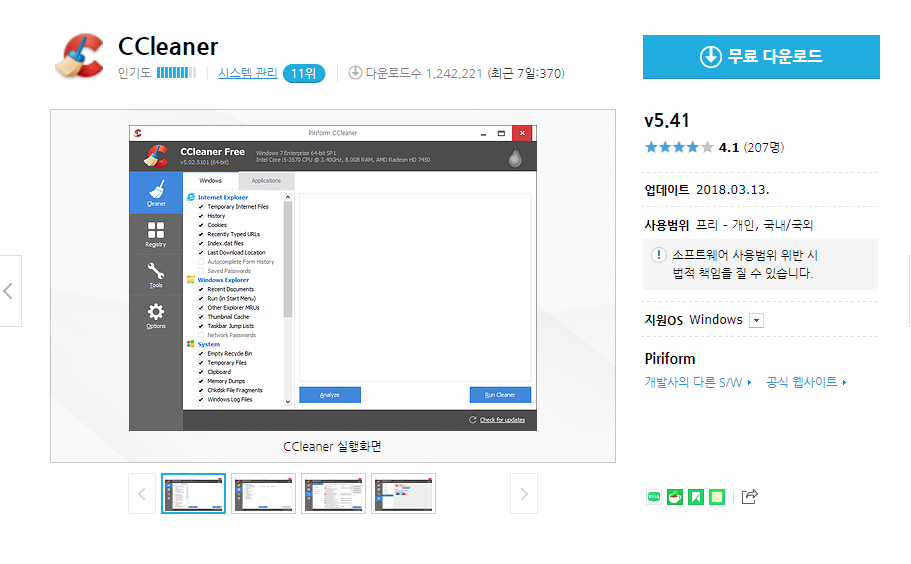Share to Naver Cafe cup icon
This screenshot has height=564, width=911.
click(x=675, y=497)
